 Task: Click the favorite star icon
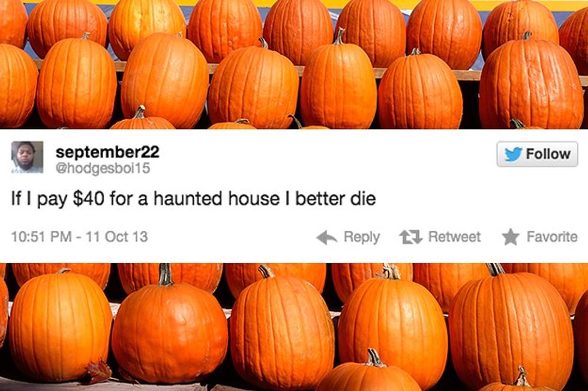pyautogui.click(x=511, y=237)
